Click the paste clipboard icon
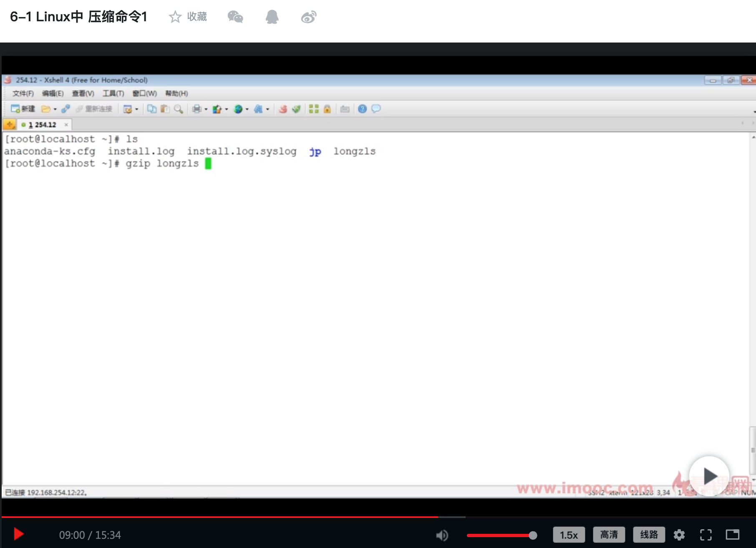The height and width of the screenshot is (548, 756). [x=165, y=109]
